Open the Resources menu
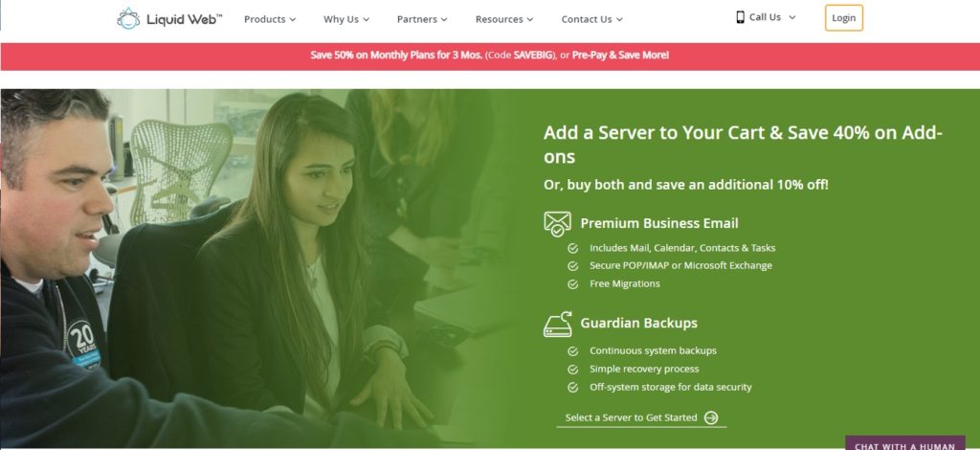The width and height of the screenshot is (980, 450). [x=504, y=19]
